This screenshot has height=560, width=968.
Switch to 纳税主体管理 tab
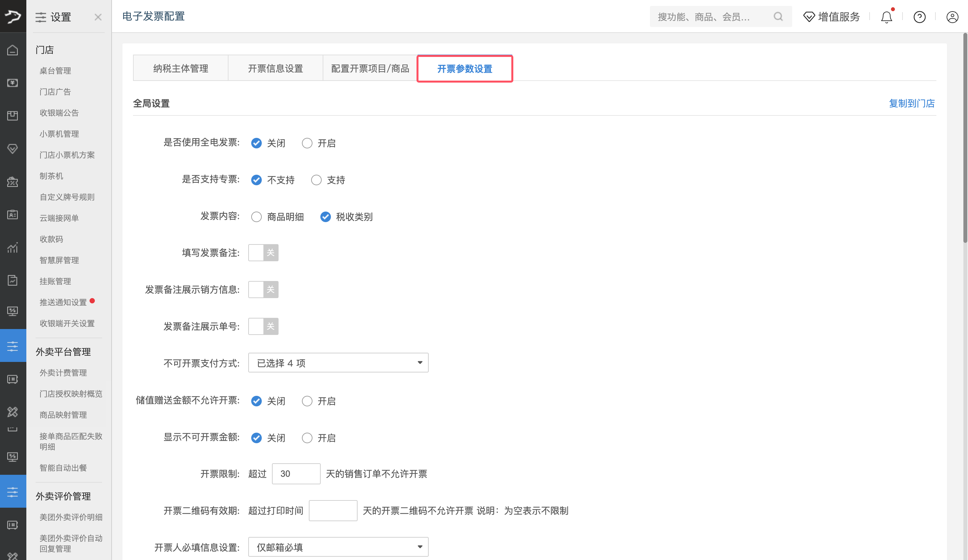(x=180, y=69)
